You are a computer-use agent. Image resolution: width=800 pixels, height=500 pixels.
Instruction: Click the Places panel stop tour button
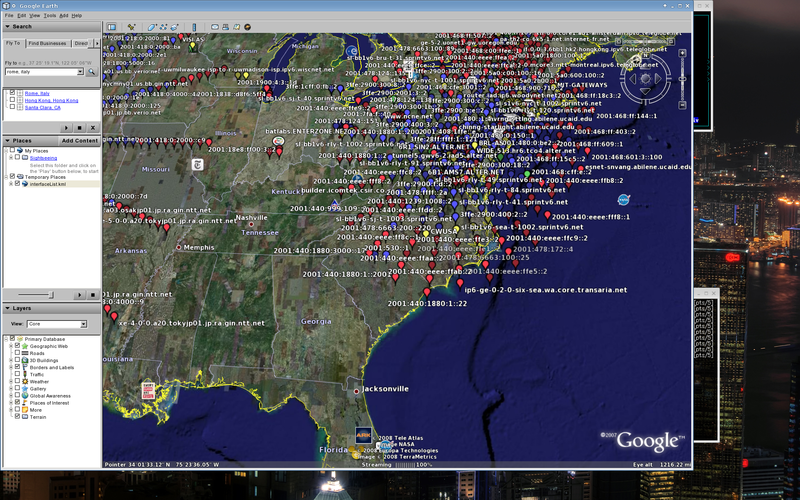(x=93, y=295)
